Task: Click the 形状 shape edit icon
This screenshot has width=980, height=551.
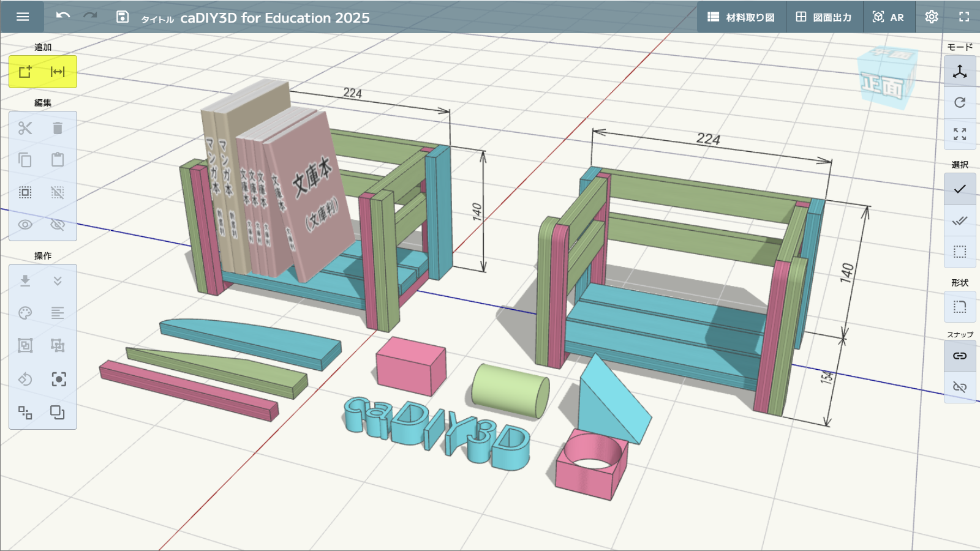Action: 960,306
